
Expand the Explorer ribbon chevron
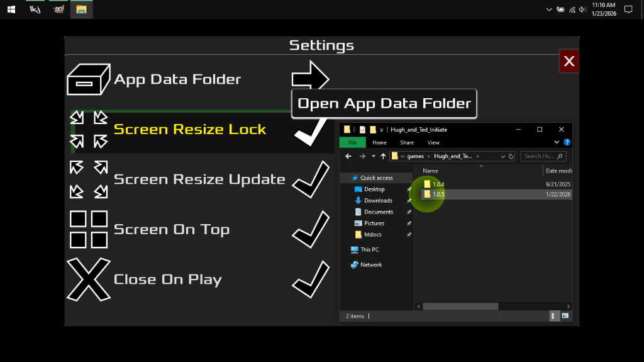557,142
